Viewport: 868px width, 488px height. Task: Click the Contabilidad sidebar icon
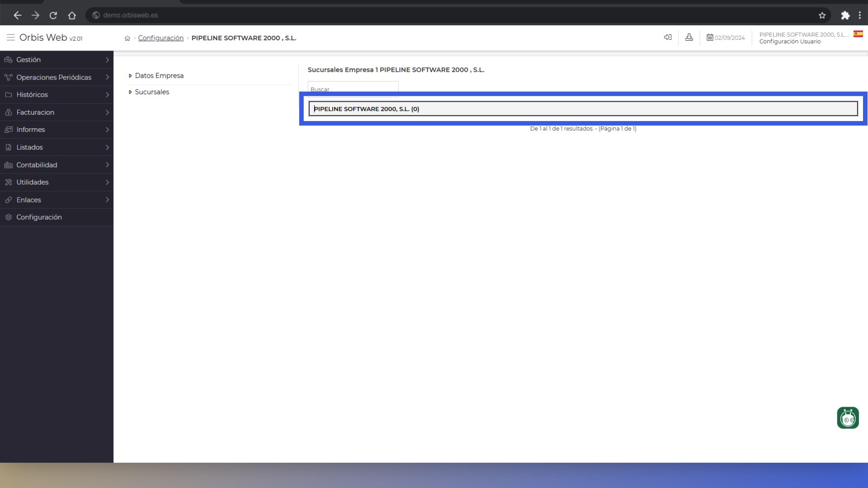click(8, 165)
